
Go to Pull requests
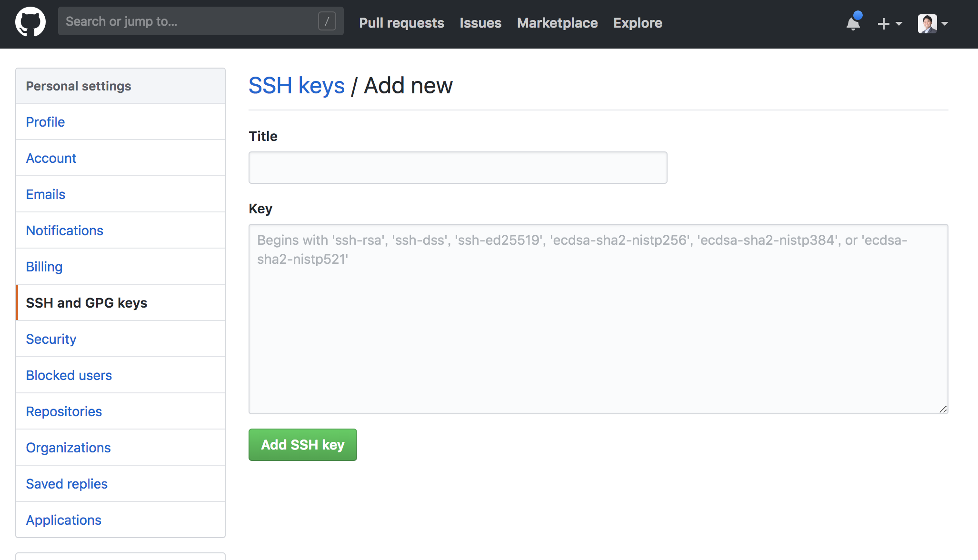pyautogui.click(x=401, y=23)
